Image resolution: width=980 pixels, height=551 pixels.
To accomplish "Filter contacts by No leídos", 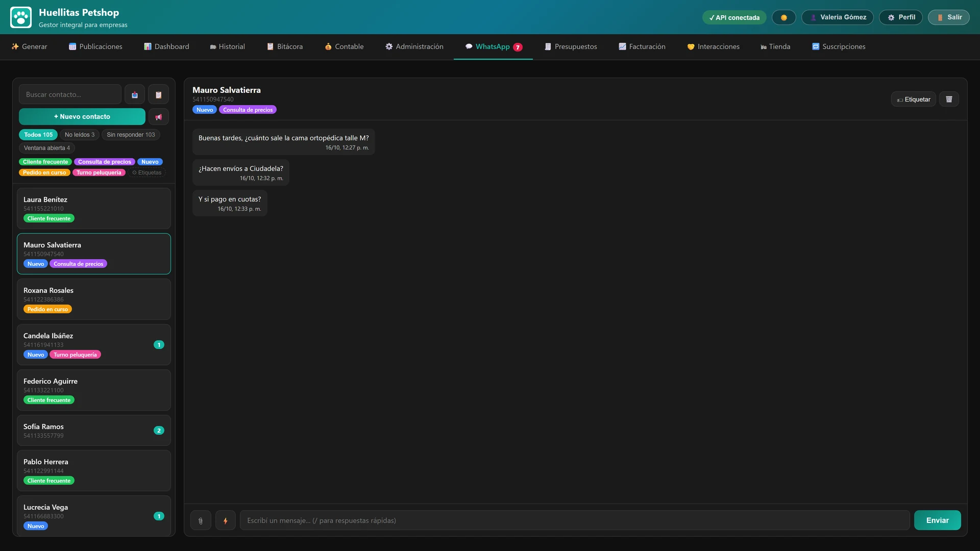I will click(80, 135).
